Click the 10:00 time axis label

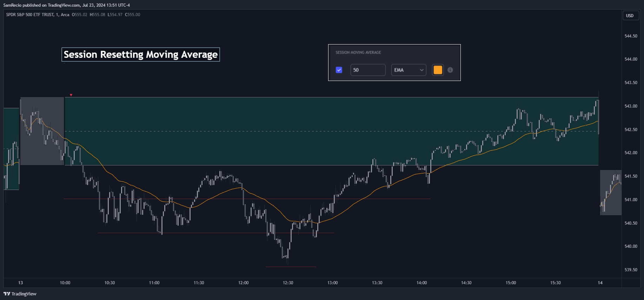point(65,283)
